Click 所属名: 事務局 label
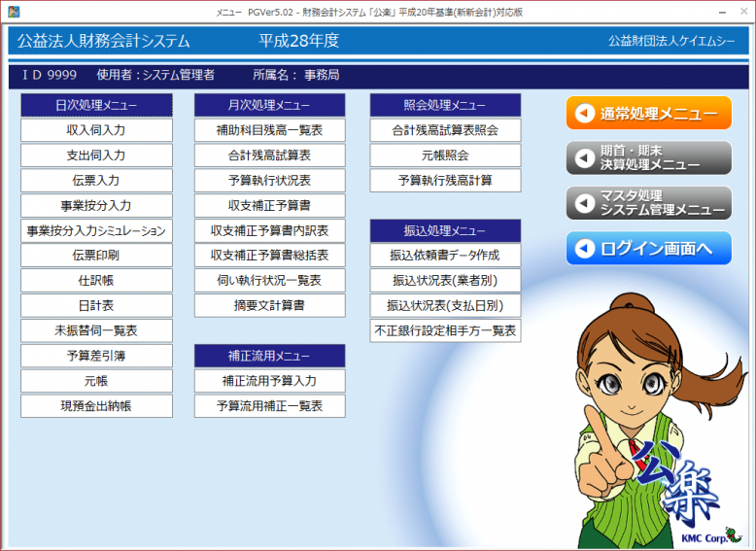The width and height of the screenshot is (756, 551). click(x=296, y=75)
